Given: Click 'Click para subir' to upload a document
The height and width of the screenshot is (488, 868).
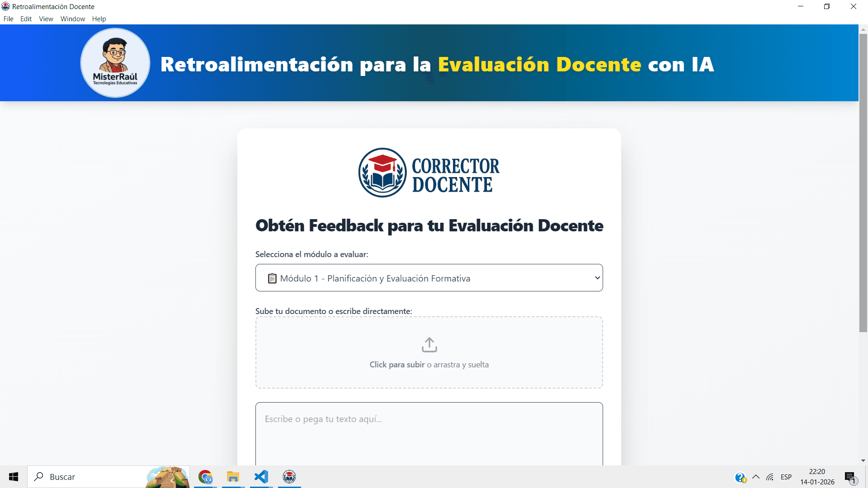Looking at the screenshot, I should [396, 364].
